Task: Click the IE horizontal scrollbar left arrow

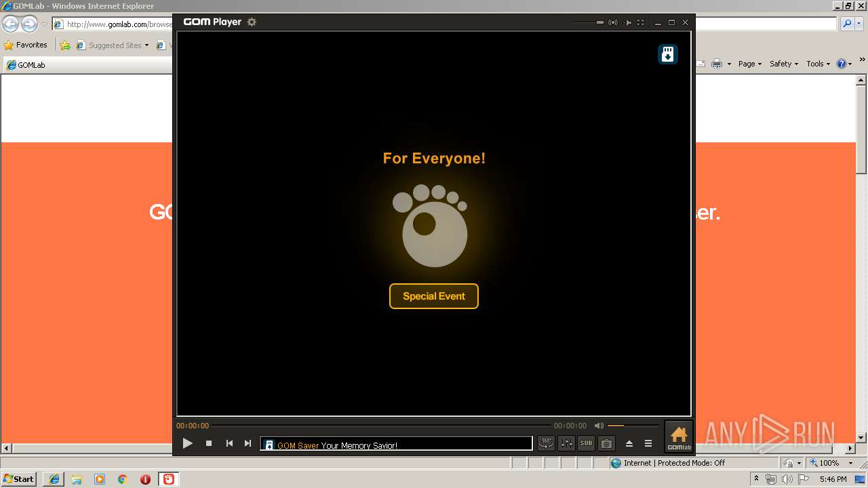Action: pos(6,449)
